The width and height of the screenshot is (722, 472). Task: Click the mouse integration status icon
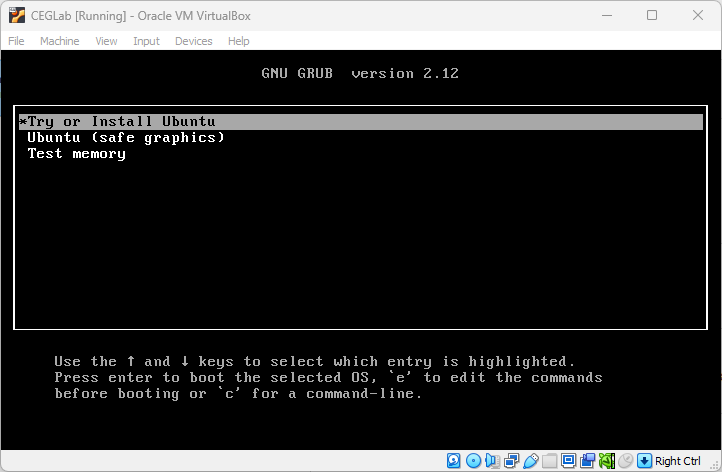(x=626, y=460)
